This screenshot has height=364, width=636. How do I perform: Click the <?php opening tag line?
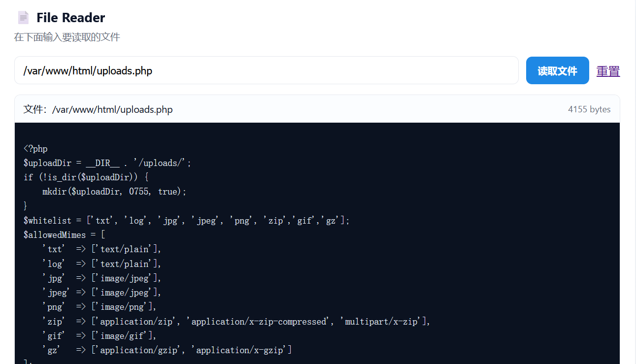pos(35,149)
